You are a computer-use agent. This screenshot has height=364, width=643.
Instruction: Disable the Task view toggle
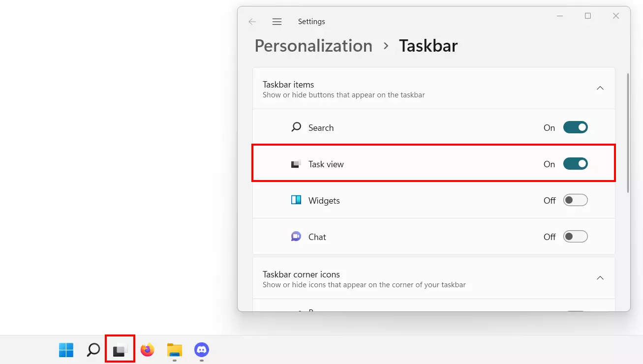tap(575, 164)
